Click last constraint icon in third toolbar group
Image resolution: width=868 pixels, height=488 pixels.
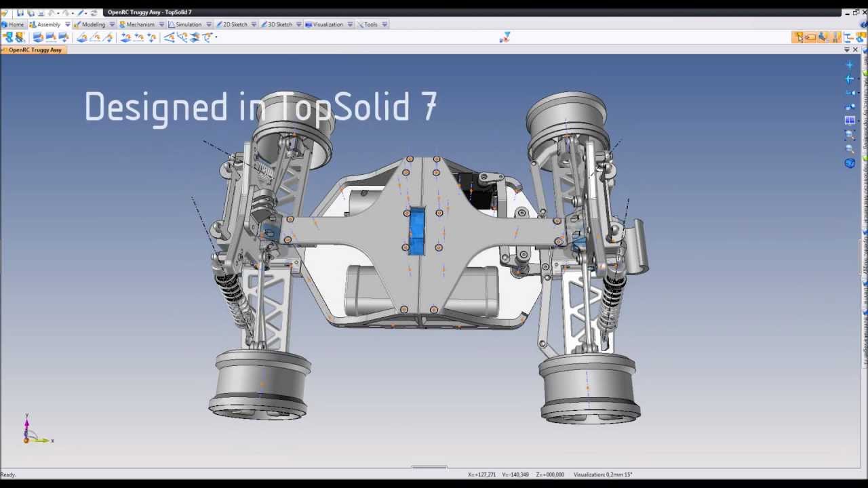click(x=108, y=37)
